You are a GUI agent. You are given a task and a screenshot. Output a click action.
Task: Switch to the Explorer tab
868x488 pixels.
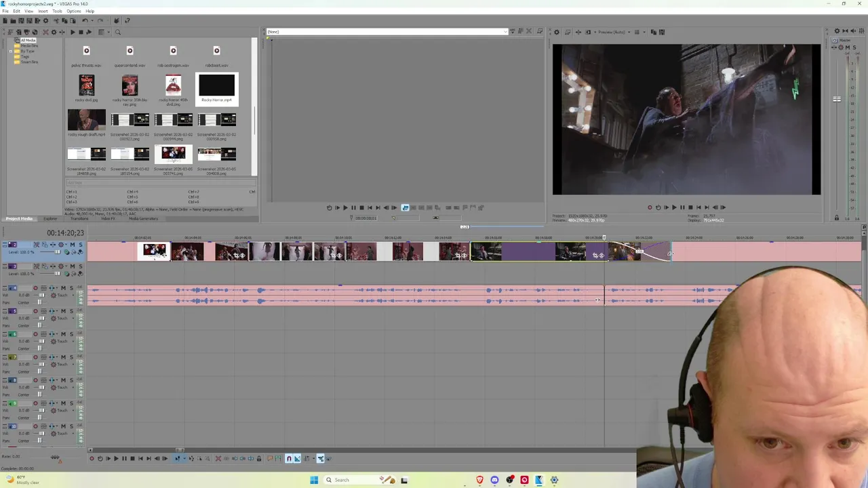pos(50,218)
